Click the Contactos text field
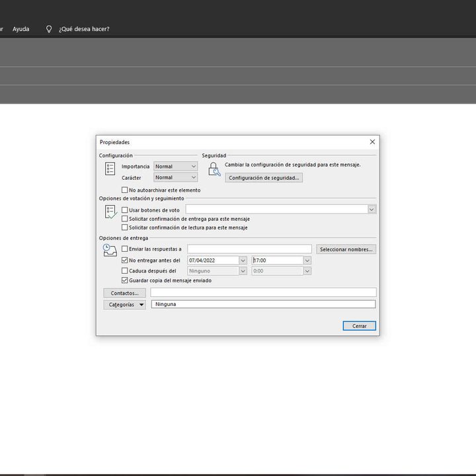The image size is (476, 476). (x=263, y=292)
